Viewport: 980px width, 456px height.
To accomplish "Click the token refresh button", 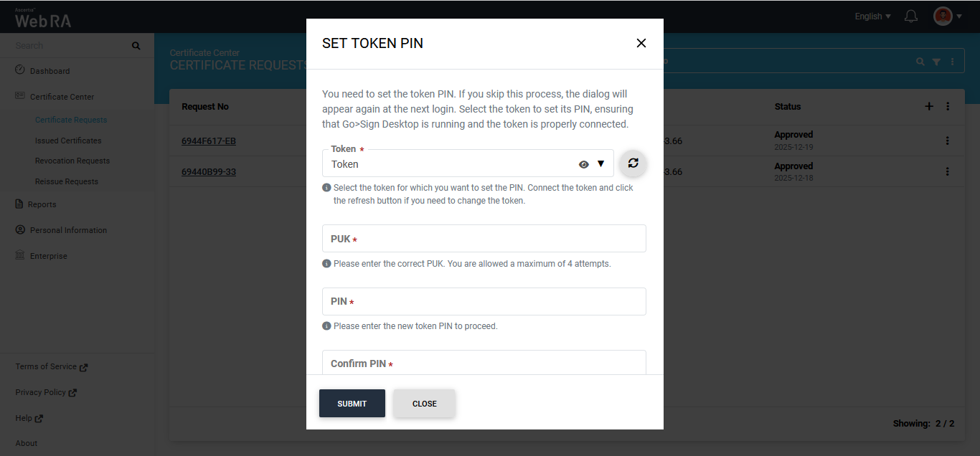I will point(633,163).
